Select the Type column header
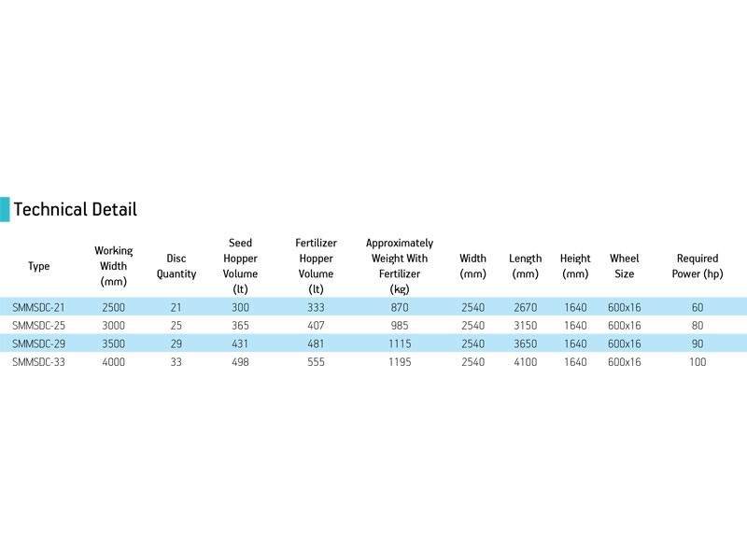Image resolution: width=747 pixels, height=560 pixels. point(39,266)
